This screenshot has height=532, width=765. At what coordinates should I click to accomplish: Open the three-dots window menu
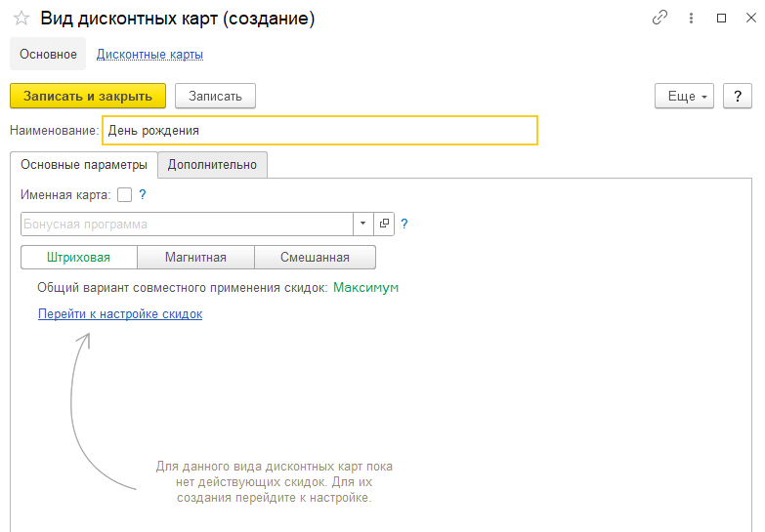tap(691, 18)
